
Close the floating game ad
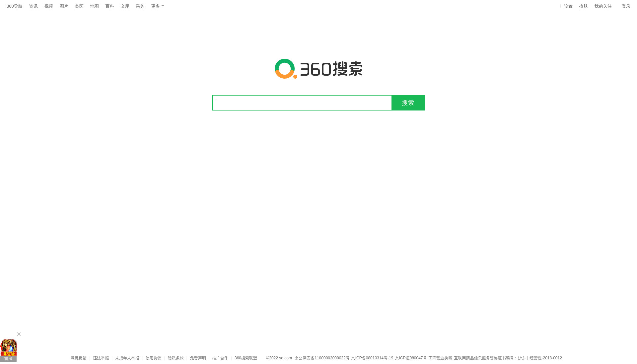(x=19, y=334)
